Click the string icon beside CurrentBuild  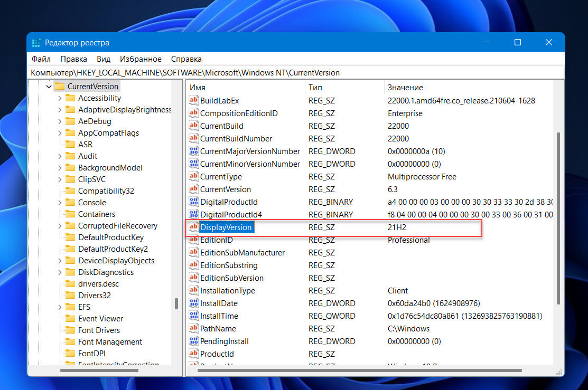coord(193,126)
